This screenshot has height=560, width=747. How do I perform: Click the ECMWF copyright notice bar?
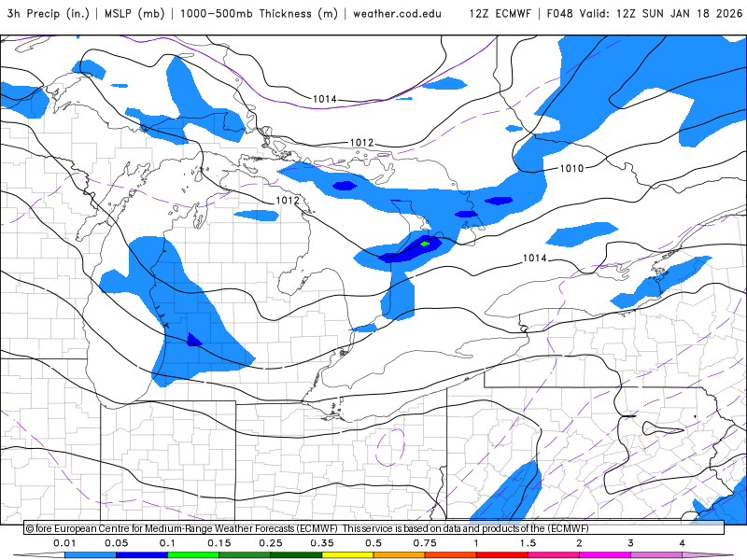click(374, 528)
